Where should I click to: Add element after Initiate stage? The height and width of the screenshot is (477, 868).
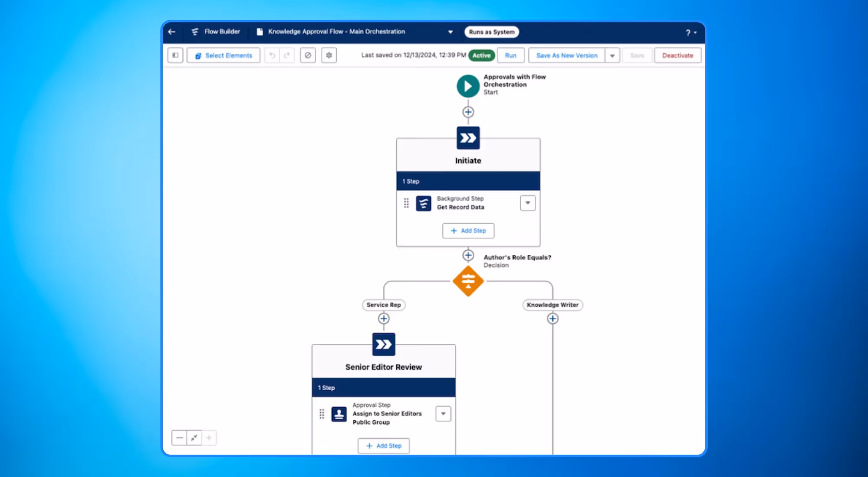[x=468, y=255]
